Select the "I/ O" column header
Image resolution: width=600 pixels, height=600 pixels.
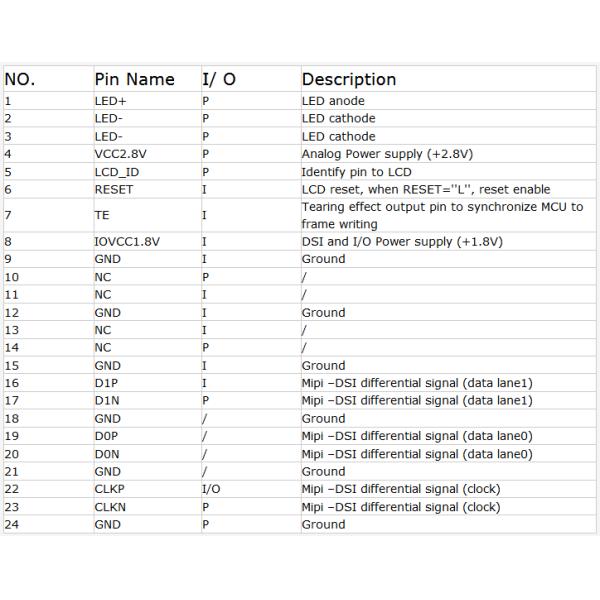tap(219, 79)
